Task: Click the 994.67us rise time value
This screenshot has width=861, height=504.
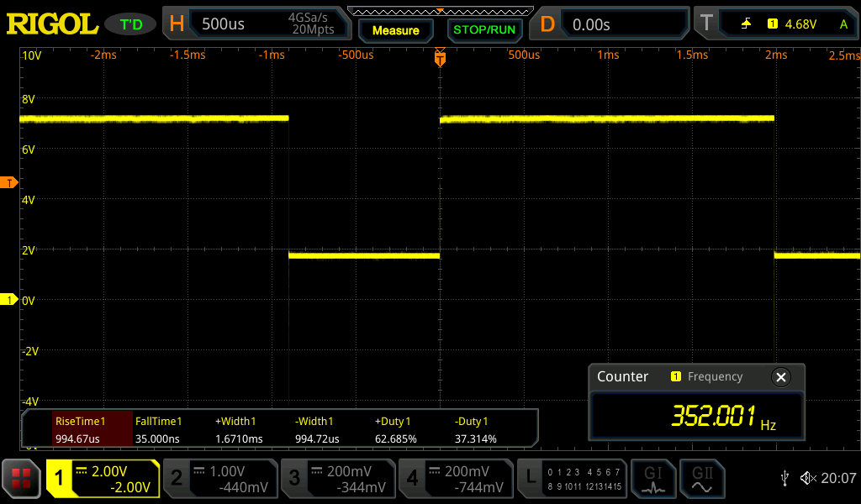Action: (77, 438)
